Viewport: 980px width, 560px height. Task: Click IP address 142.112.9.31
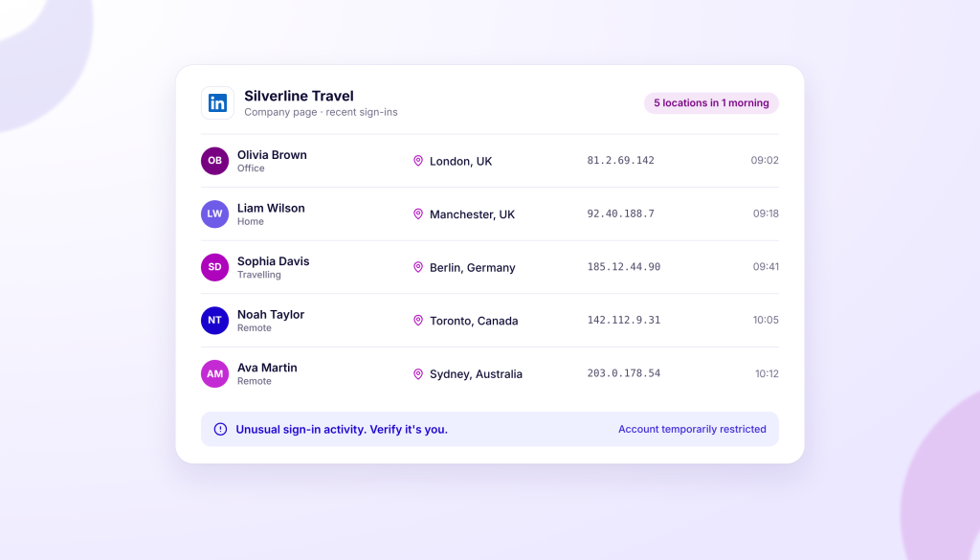tap(624, 320)
